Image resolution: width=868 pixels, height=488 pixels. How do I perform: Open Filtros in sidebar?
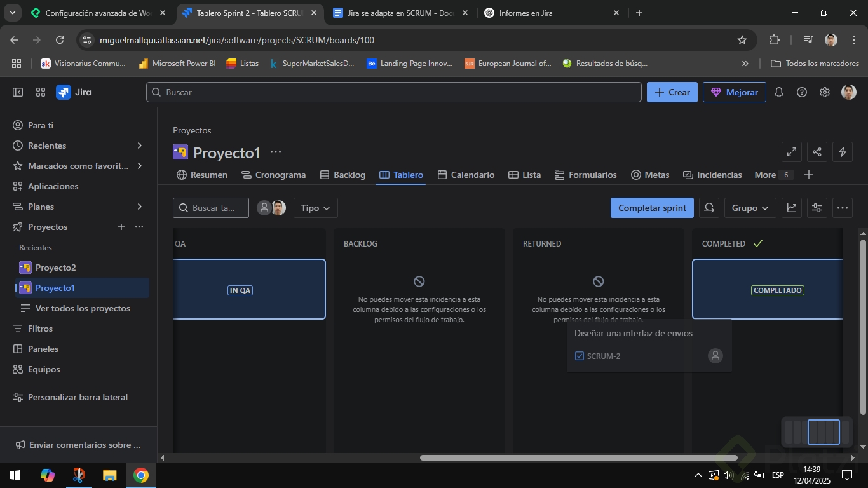coord(78,329)
